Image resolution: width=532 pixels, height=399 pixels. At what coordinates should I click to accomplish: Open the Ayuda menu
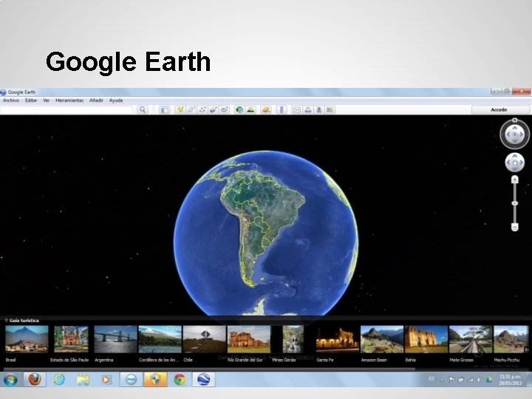coord(116,100)
